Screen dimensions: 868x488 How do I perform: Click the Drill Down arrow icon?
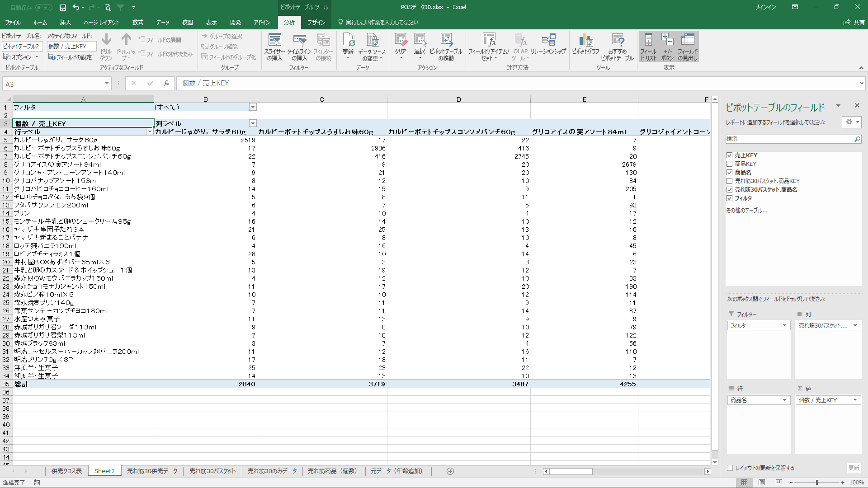[106, 40]
